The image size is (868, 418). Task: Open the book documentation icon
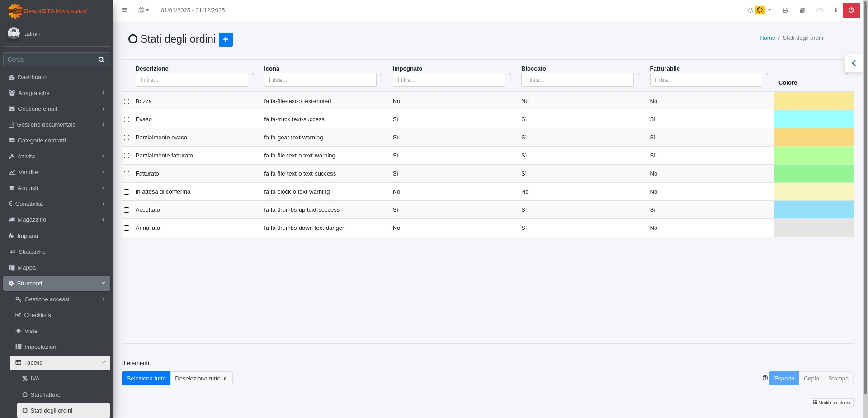click(802, 10)
